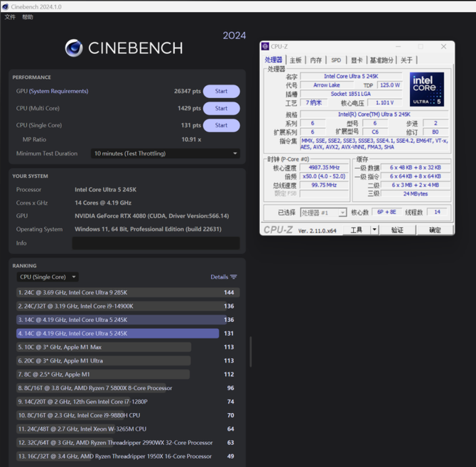The image size is (476, 467).
Task: Click the 125.0 W TDP value
Action: coord(390,85)
